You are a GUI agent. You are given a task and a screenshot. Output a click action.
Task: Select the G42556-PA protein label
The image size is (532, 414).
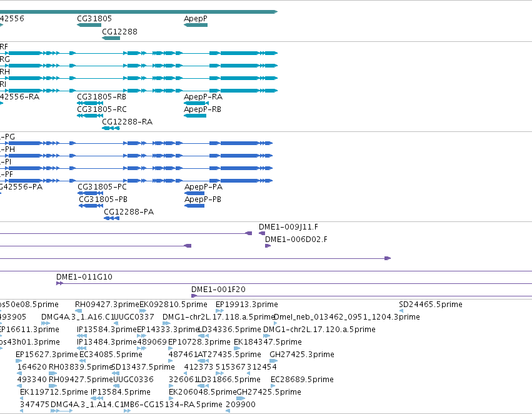tap(21, 186)
